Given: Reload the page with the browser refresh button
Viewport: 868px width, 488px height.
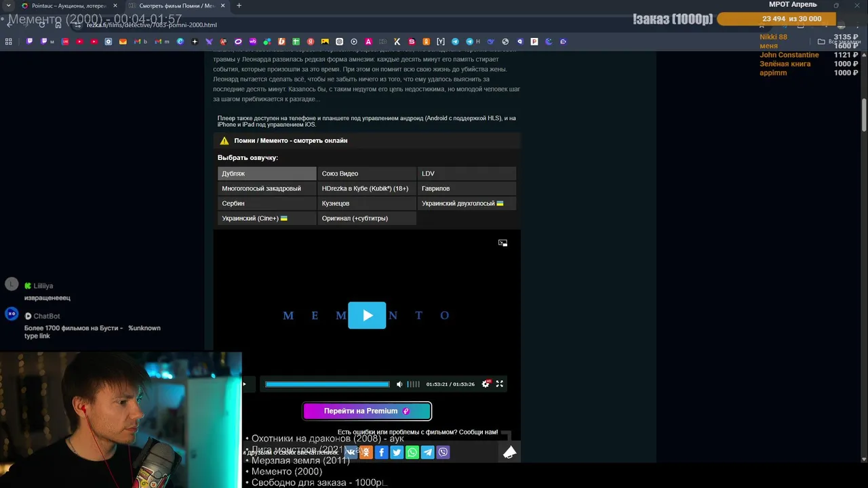Looking at the screenshot, I should point(42,25).
